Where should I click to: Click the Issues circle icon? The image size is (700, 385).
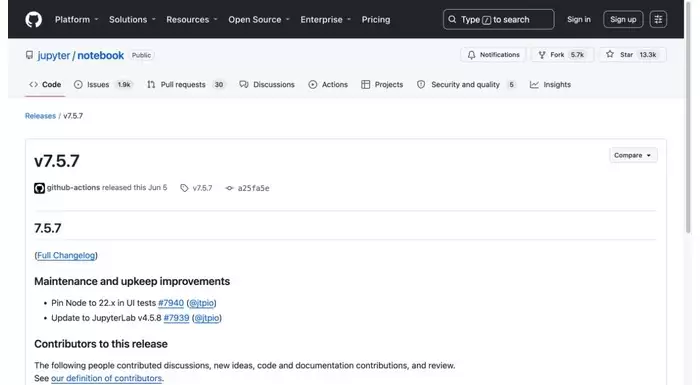[78, 84]
